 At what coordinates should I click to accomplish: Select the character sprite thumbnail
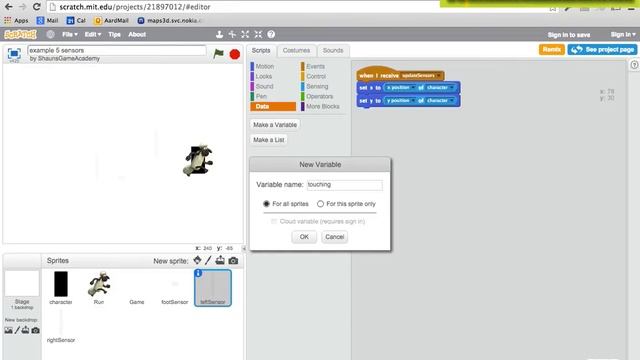pos(61,287)
